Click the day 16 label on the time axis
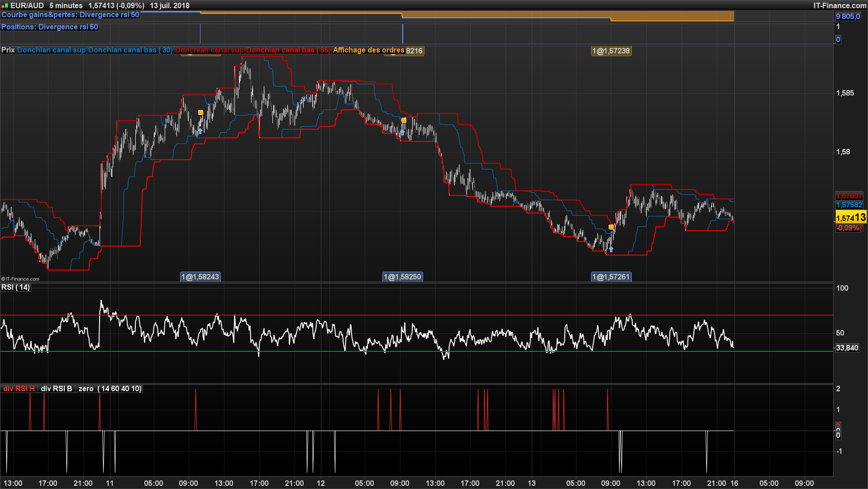The width and height of the screenshot is (868, 489). tap(734, 483)
